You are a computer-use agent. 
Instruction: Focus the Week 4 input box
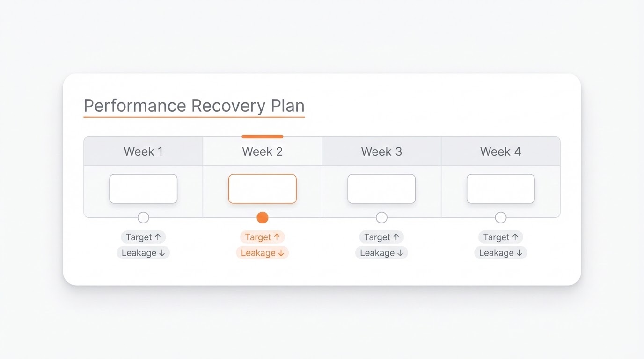[x=500, y=189]
